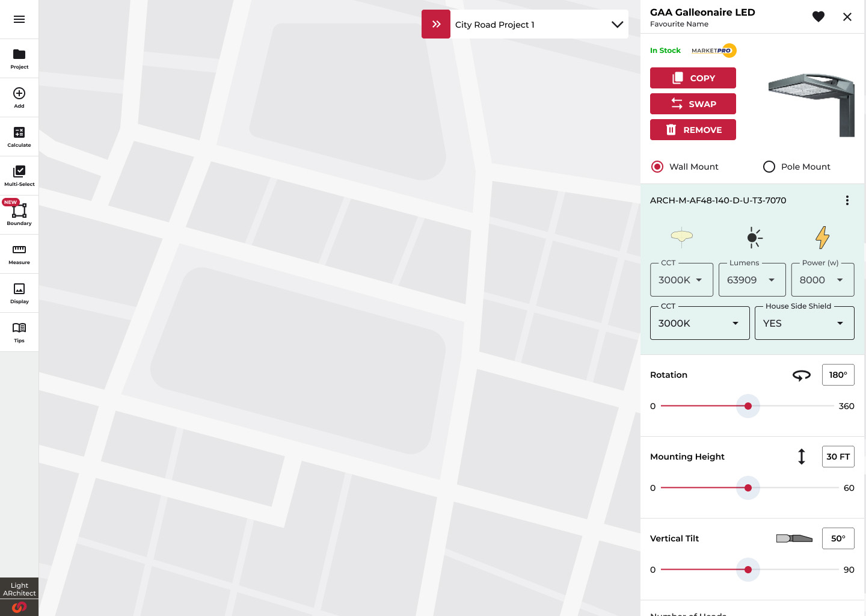Click the luminaire product thumbnail
The width and height of the screenshot is (866, 616).
pyautogui.click(x=811, y=105)
